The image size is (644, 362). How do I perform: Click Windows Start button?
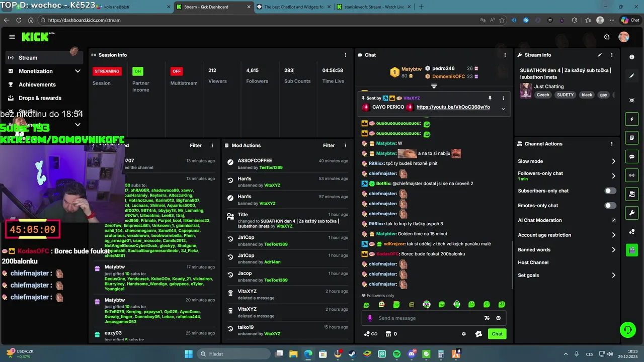(x=189, y=353)
